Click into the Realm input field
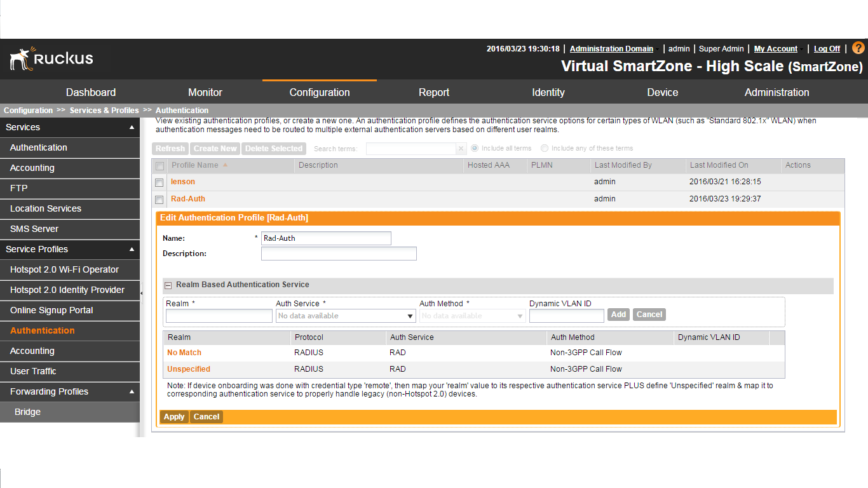The image size is (868, 488). (x=219, y=316)
